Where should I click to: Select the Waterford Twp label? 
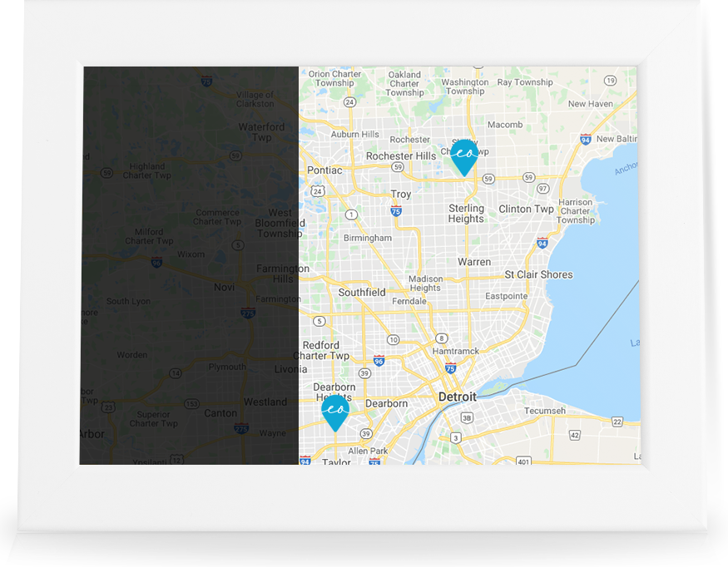click(261, 132)
